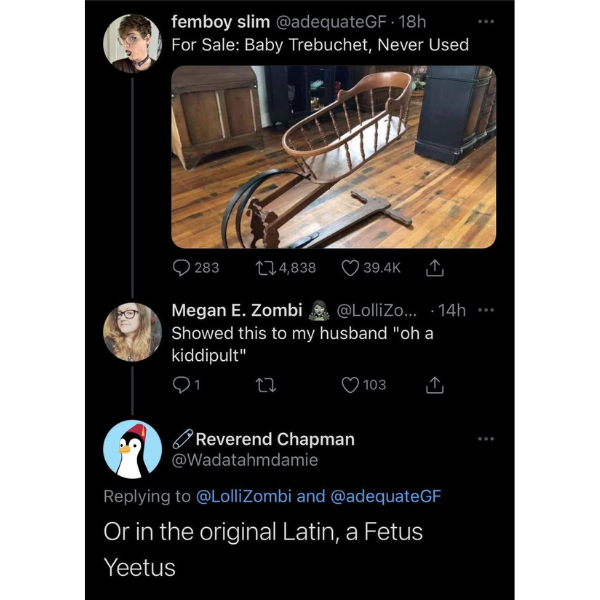The height and width of the screenshot is (600, 600).
Task: Open Megan E. Zombi's avatar
Action: 132,331
